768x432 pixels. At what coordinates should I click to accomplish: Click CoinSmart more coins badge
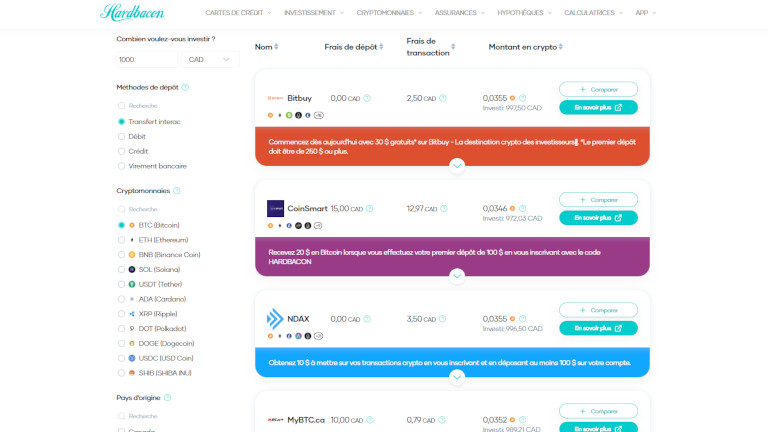point(318,225)
